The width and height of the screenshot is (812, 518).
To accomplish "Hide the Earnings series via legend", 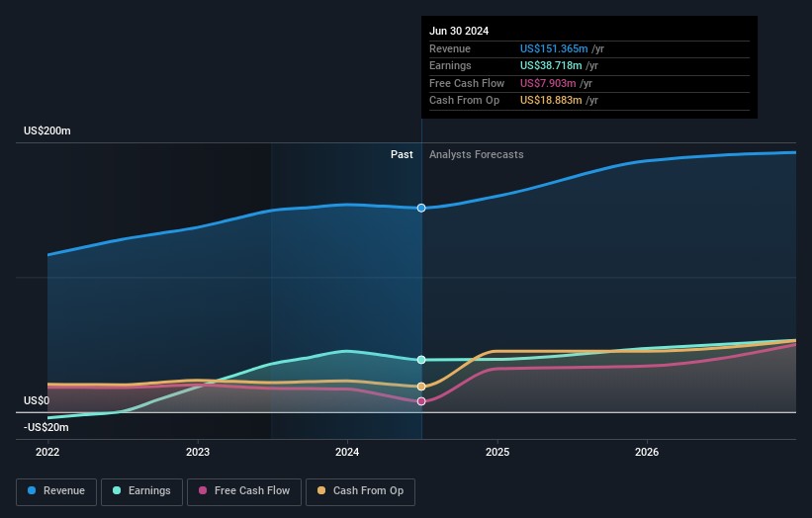I will coord(141,491).
